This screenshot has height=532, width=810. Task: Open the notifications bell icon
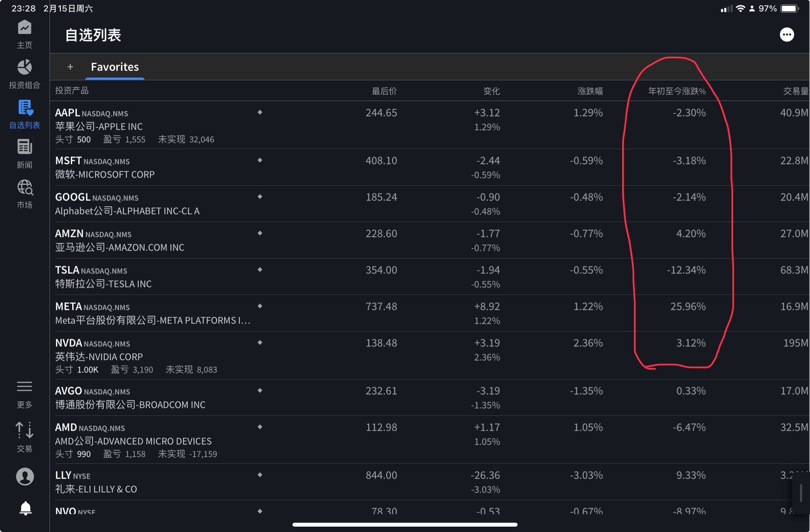tap(25, 508)
